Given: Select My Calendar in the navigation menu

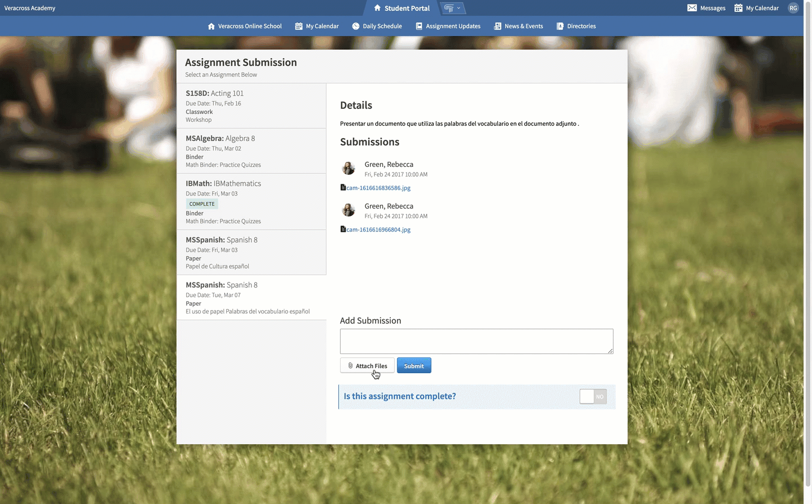Looking at the screenshot, I should pos(316,26).
